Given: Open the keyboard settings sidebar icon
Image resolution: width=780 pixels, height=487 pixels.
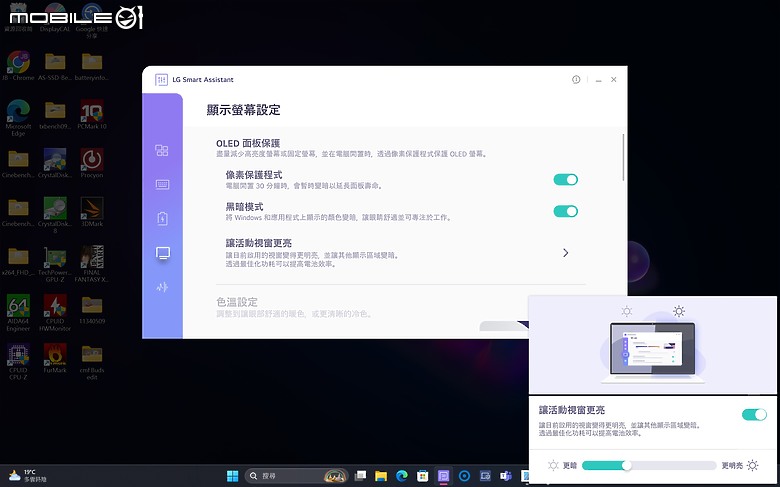Looking at the screenshot, I should coord(162,185).
